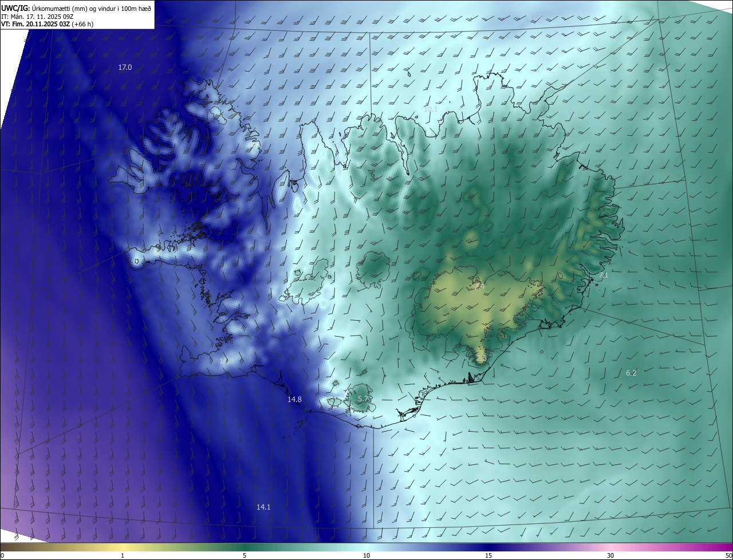This screenshot has height=560, width=733.
Task: Click the 6.2 value label over the sea
Action: (x=631, y=373)
